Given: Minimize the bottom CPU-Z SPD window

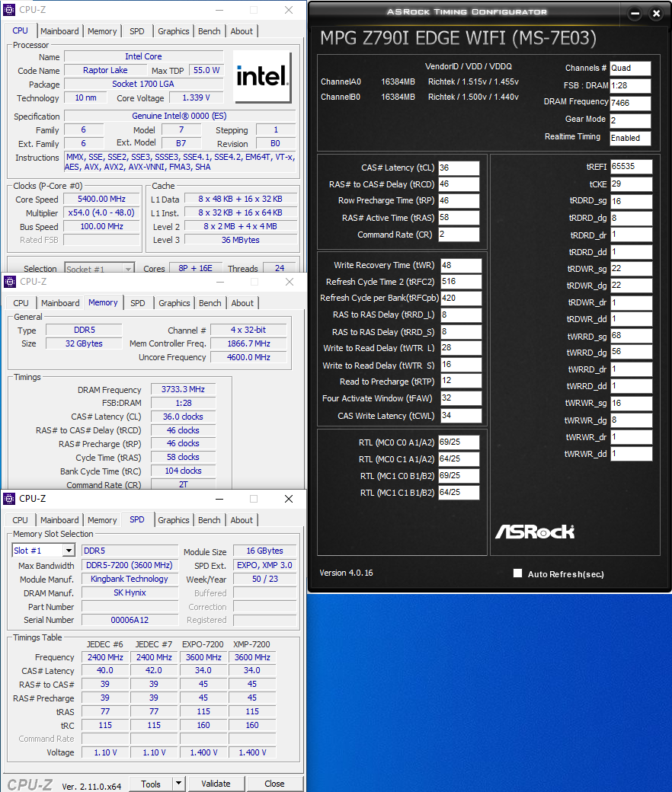Looking at the screenshot, I should pyautogui.click(x=219, y=499).
